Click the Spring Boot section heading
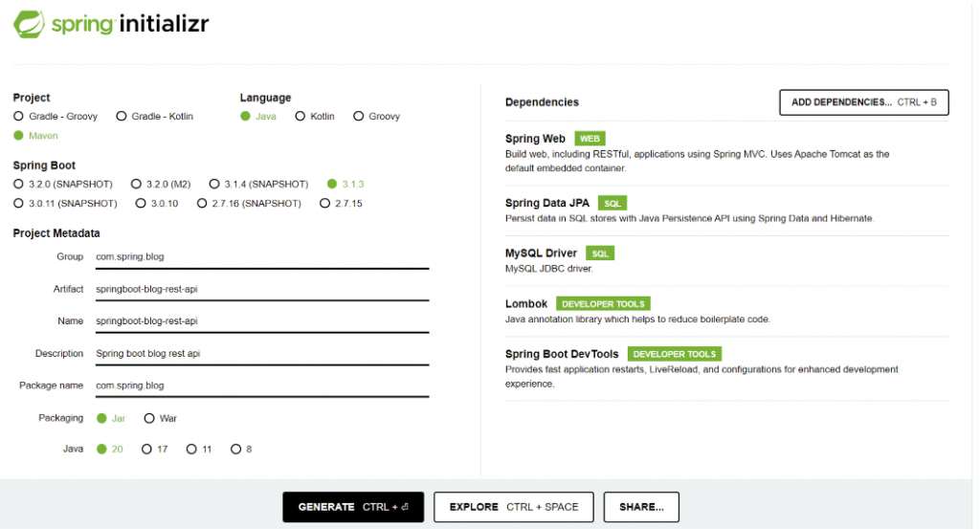 pos(44,165)
